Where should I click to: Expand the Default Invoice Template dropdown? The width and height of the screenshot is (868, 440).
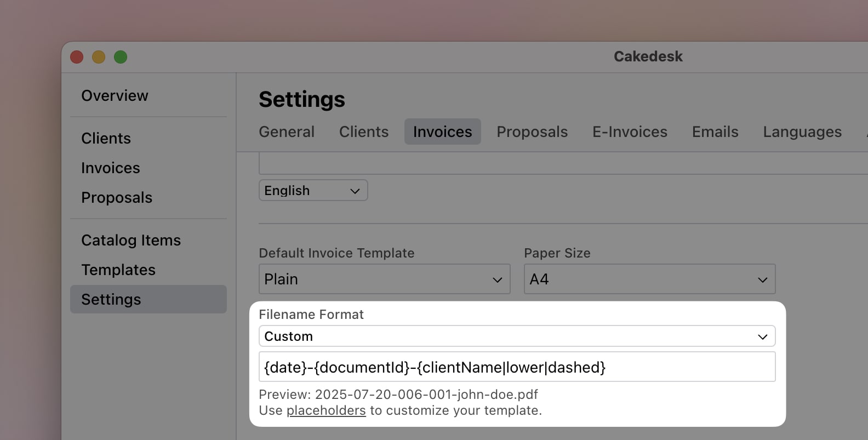pos(384,279)
